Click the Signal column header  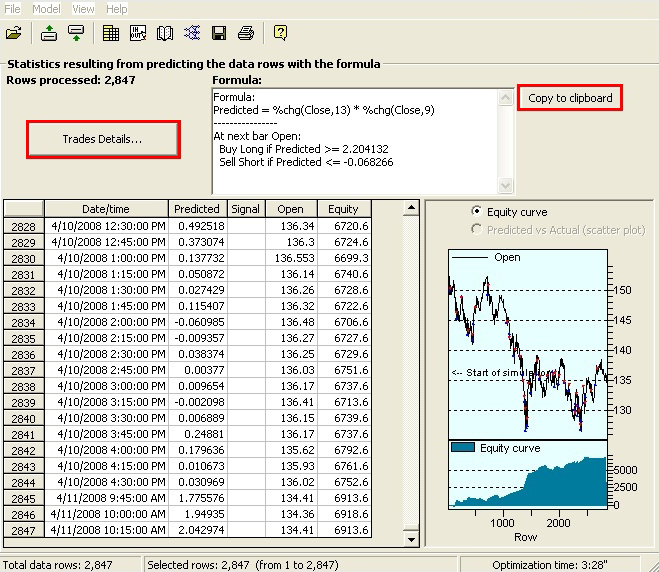click(x=246, y=209)
